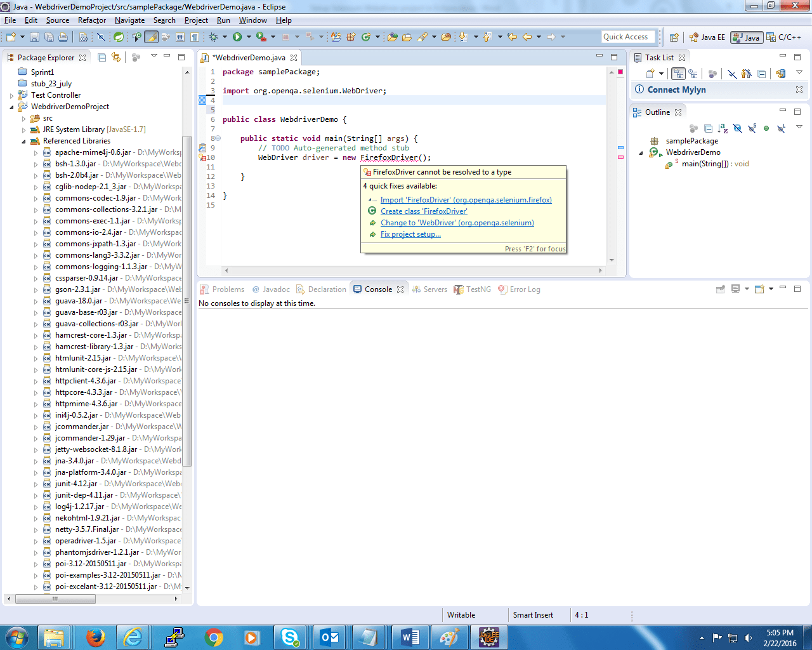Click Package Explorer horizontal scrollbar thumb
Viewport: 812px width, 650px height.
click(x=55, y=599)
